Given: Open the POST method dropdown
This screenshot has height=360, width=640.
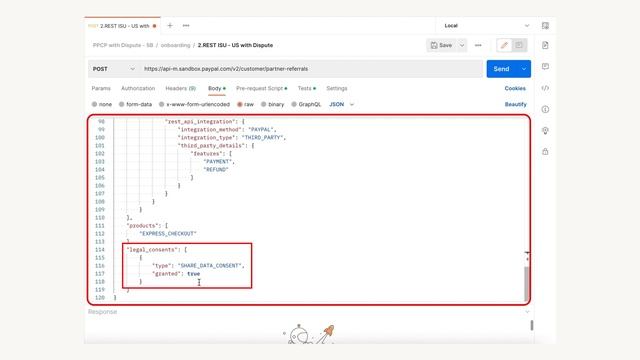Looking at the screenshot, I should tap(113, 69).
